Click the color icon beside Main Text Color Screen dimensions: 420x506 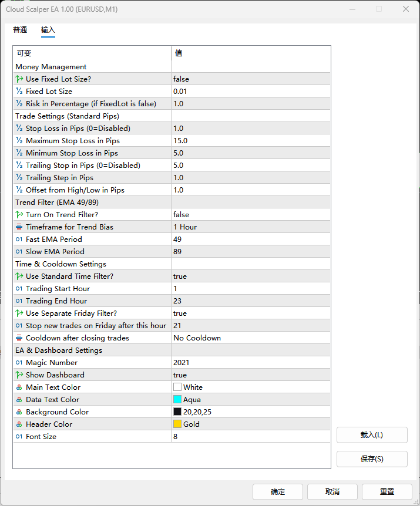coord(19,387)
